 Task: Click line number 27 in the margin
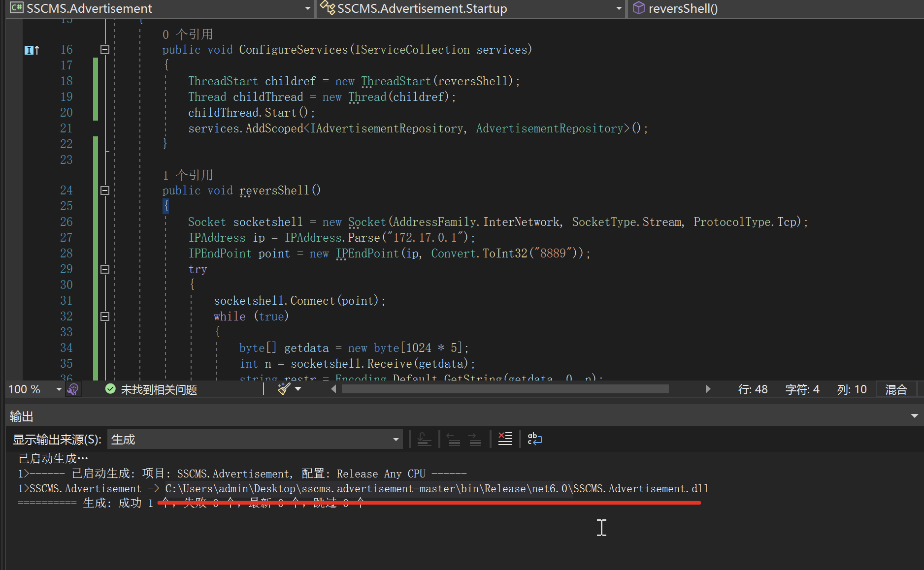66,238
